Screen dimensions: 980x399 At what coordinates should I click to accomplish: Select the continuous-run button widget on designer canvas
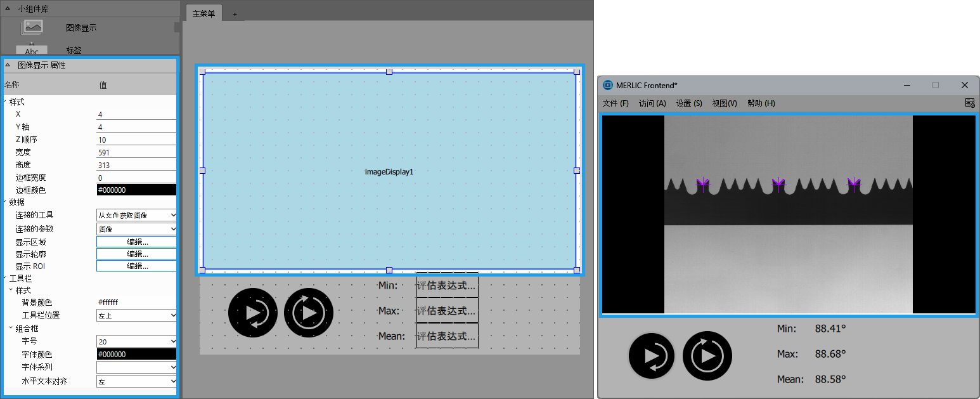point(309,312)
